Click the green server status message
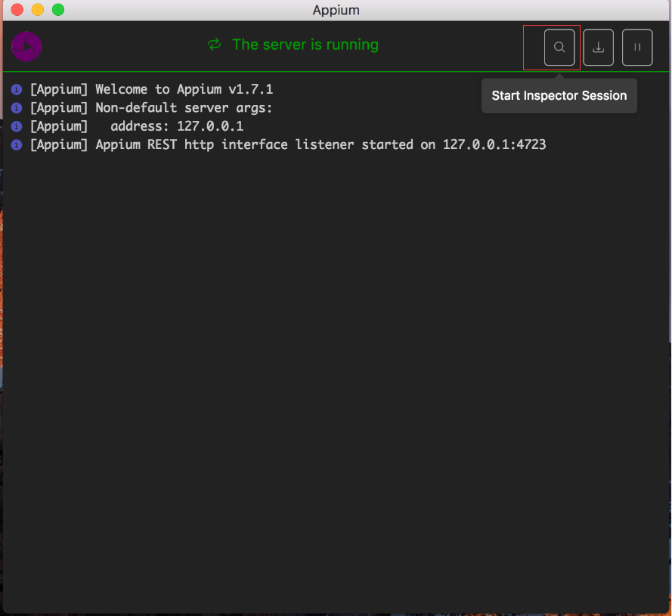The image size is (672, 616). (305, 45)
